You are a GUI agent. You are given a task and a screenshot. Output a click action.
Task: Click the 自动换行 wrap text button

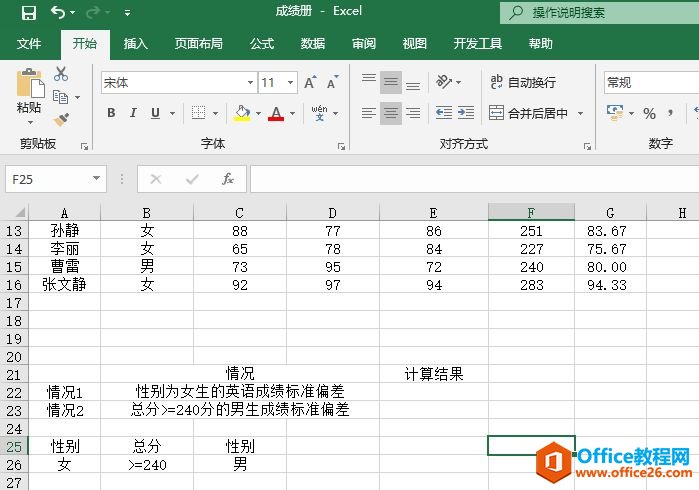tap(522, 83)
